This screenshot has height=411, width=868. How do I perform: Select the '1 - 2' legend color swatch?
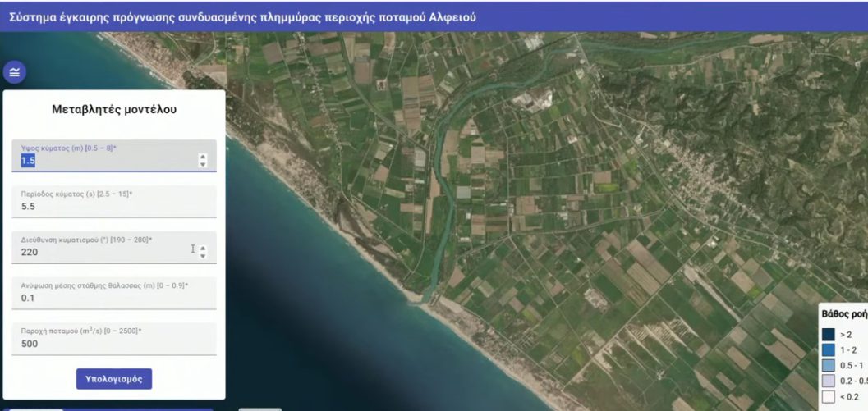828,349
